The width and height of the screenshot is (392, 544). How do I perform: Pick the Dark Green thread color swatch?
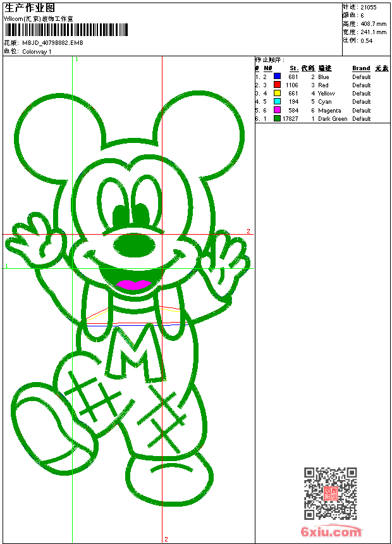(277, 118)
